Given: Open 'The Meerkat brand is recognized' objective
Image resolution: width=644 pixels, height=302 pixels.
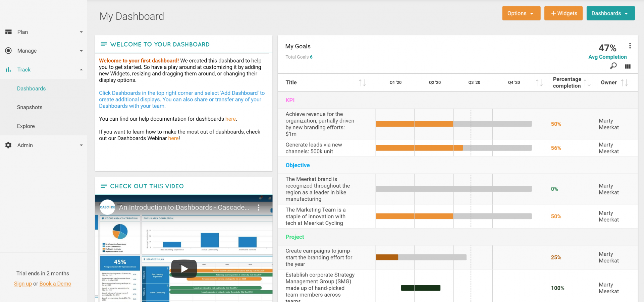Looking at the screenshot, I should [318, 189].
